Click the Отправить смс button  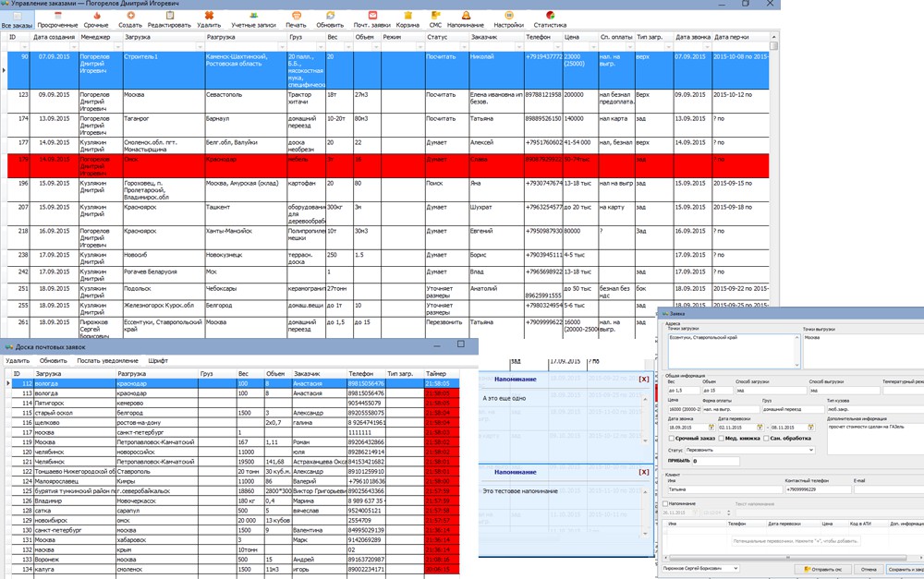pos(822,569)
